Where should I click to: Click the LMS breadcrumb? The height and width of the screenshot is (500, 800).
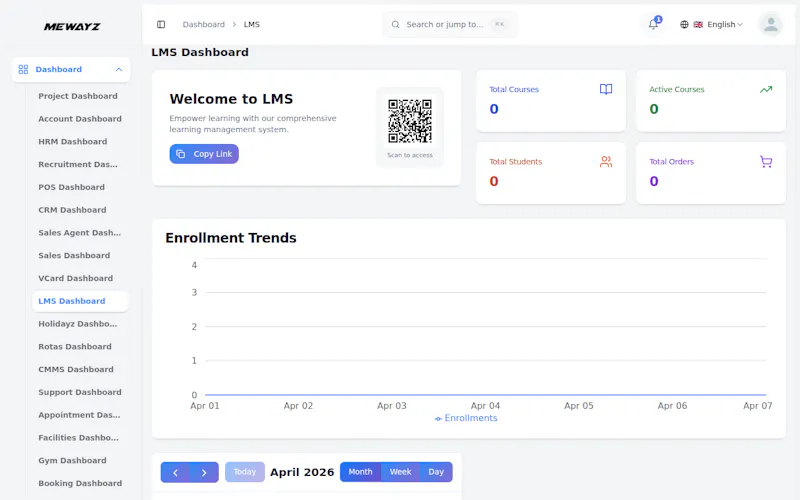(x=252, y=24)
